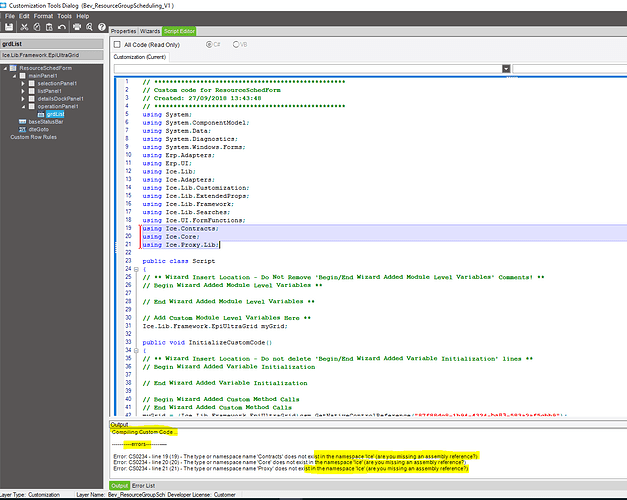This screenshot has height=500, width=627.
Task: Click the baseStatusBar control icon
Action: point(22,122)
